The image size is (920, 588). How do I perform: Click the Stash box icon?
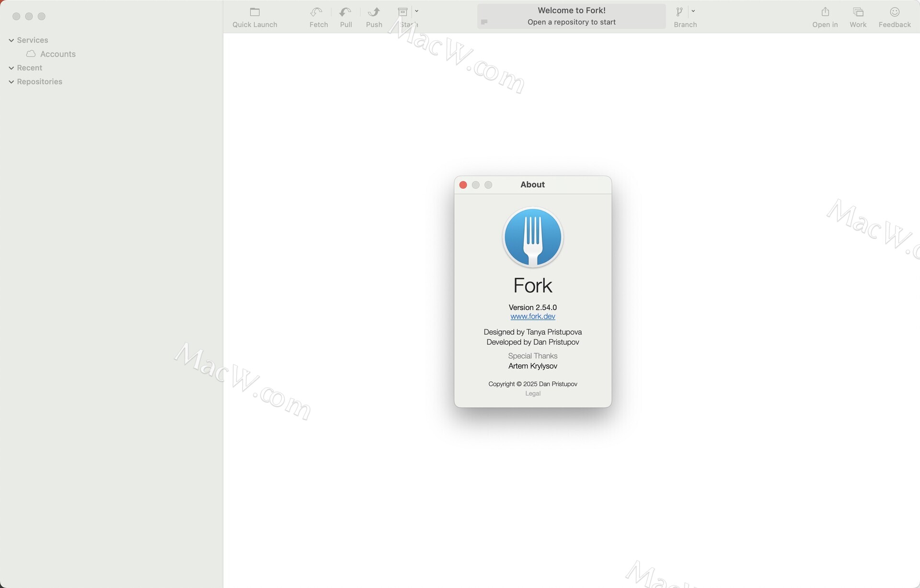(403, 12)
